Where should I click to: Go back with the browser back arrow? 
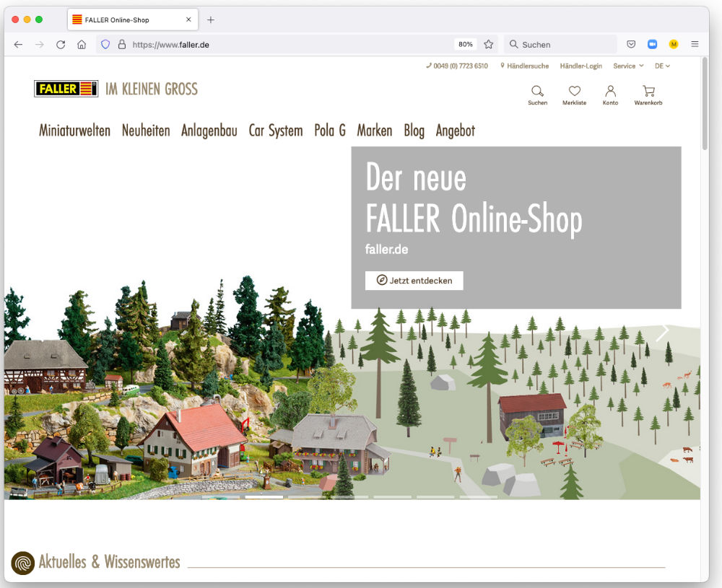pos(18,45)
